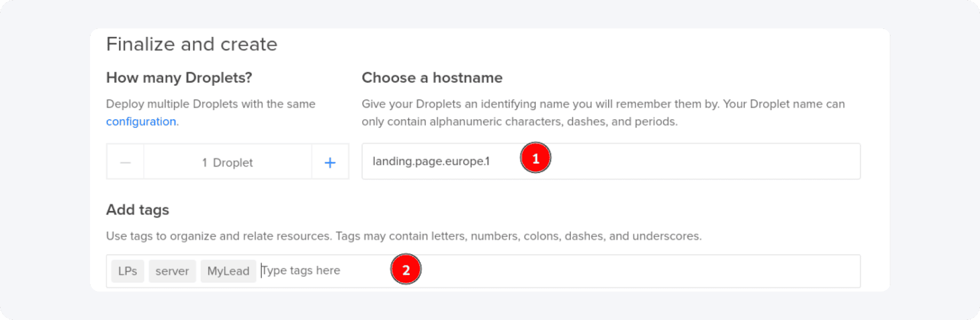Click the 'Choose a hostname' heading
The width and height of the screenshot is (980, 320).
point(432,78)
